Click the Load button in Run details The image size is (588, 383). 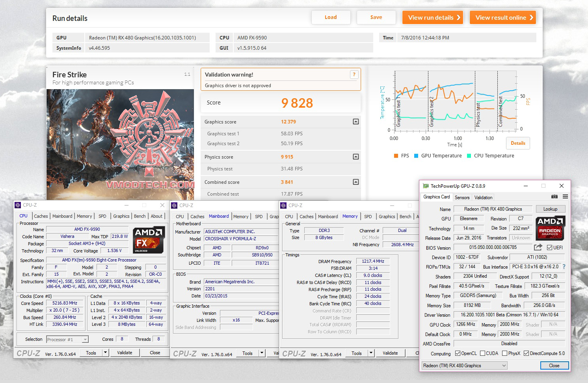tap(331, 17)
